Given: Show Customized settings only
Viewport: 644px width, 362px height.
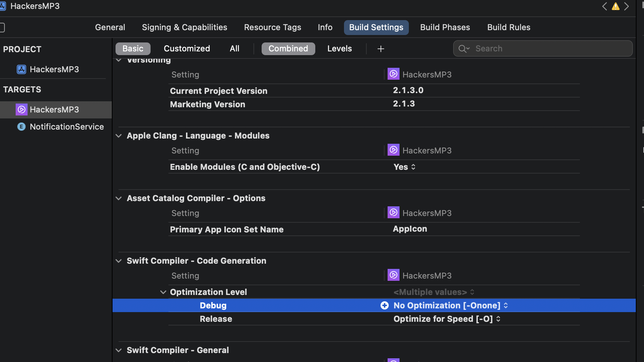Looking at the screenshot, I should pos(187,49).
